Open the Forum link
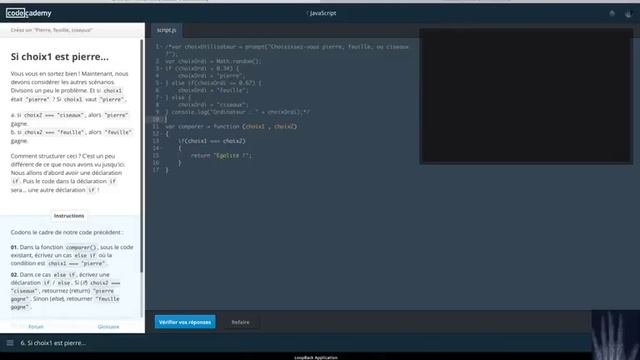Viewport: 640px width, 360px height. [x=36, y=327]
